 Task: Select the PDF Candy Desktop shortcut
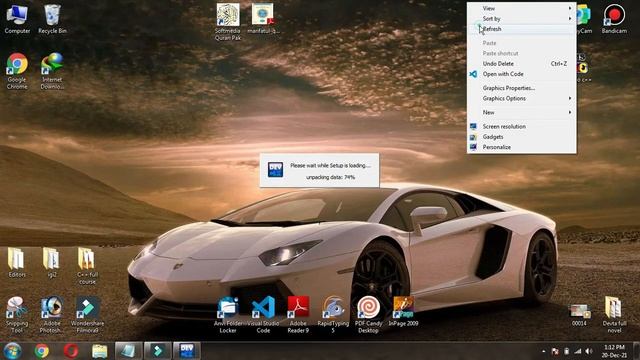(369, 315)
